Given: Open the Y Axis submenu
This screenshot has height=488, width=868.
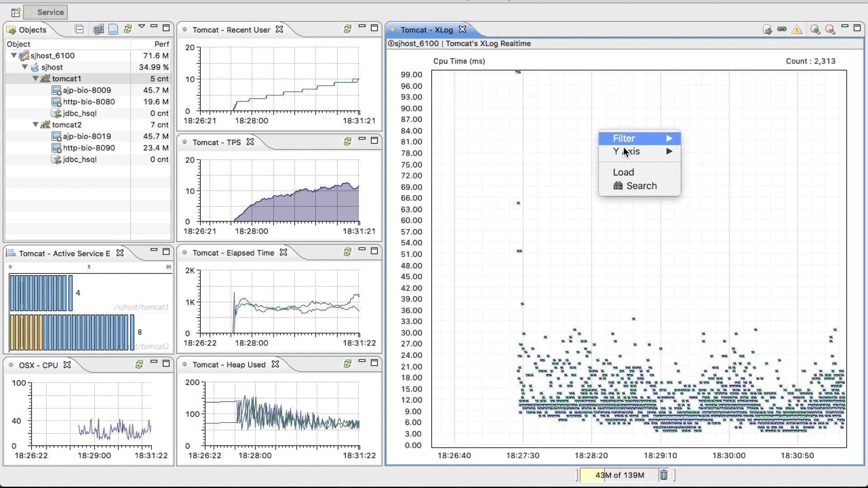Looking at the screenshot, I should coord(639,151).
